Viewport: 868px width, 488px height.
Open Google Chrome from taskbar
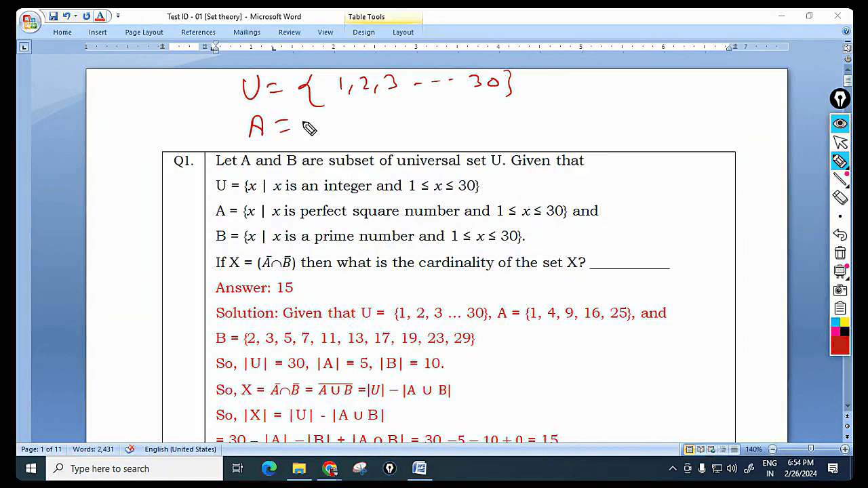330,468
